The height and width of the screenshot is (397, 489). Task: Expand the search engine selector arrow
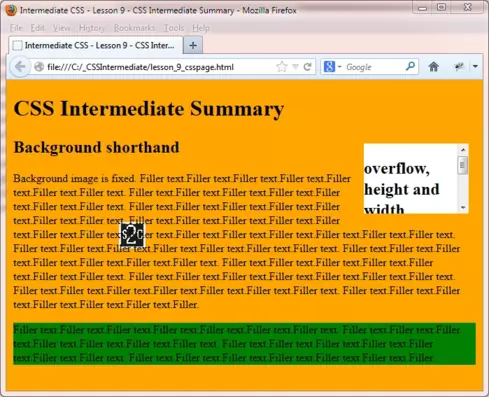tap(339, 67)
